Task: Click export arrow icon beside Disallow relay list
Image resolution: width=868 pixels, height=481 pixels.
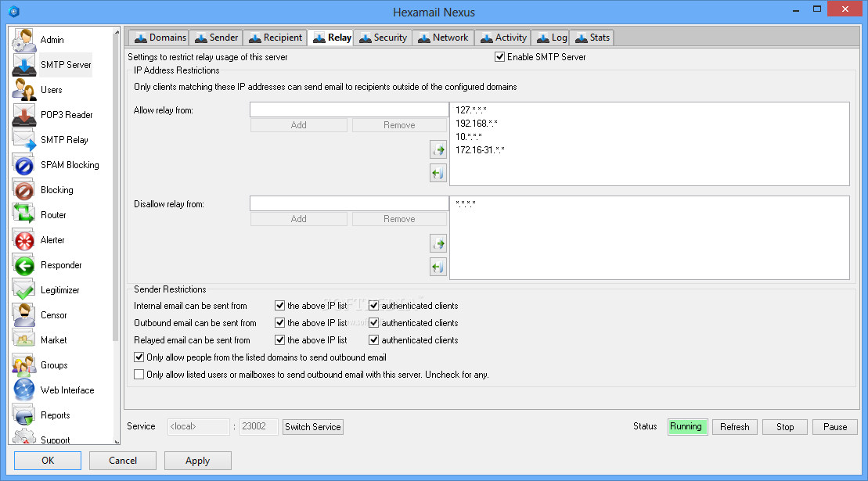Action: tap(438, 243)
